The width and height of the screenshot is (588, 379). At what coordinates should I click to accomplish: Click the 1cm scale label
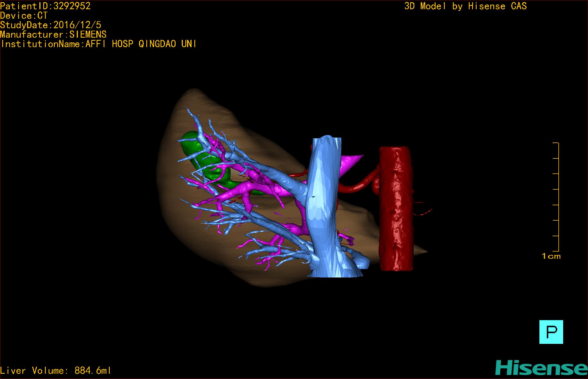coord(551,256)
